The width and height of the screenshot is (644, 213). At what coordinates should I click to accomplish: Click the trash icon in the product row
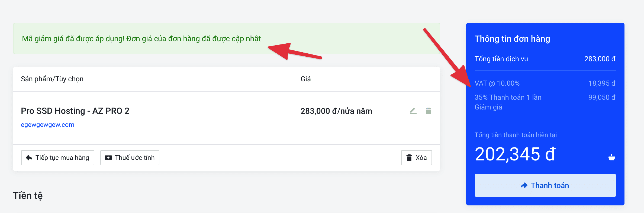pyautogui.click(x=428, y=111)
